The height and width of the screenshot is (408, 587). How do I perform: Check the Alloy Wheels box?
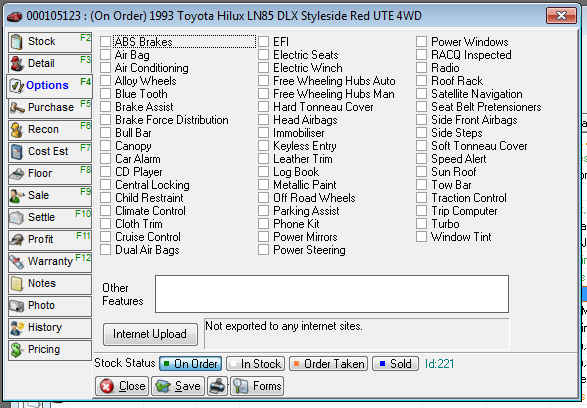coord(106,81)
